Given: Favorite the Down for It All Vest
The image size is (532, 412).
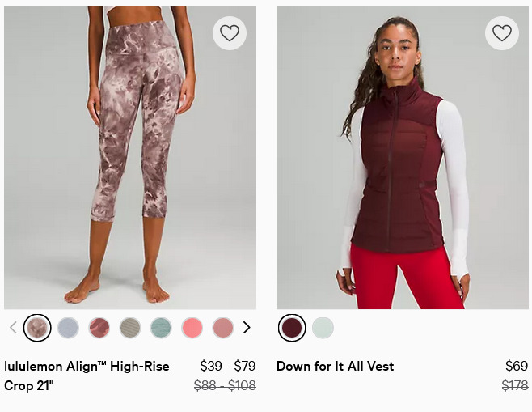Looking at the screenshot, I should pos(502,33).
